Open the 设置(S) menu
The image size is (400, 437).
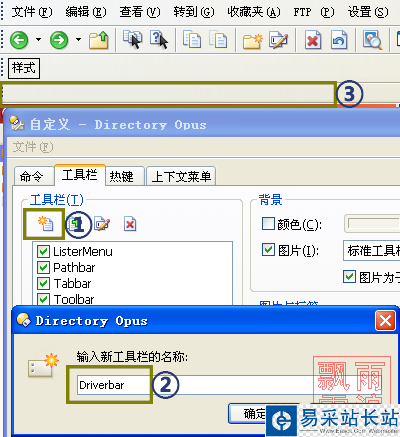click(368, 12)
